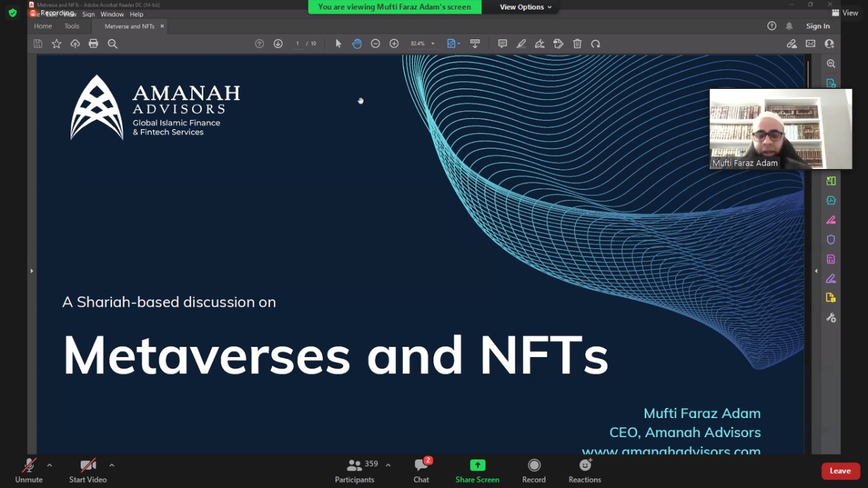Open the Window menu
The image size is (868, 488).
point(112,14)
